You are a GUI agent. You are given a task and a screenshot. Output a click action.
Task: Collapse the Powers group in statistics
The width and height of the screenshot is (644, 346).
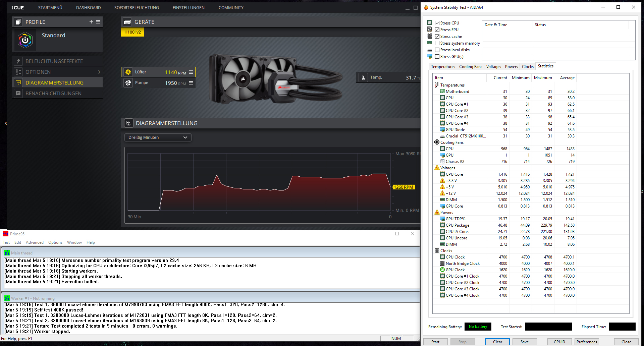(x=437, y=213)
